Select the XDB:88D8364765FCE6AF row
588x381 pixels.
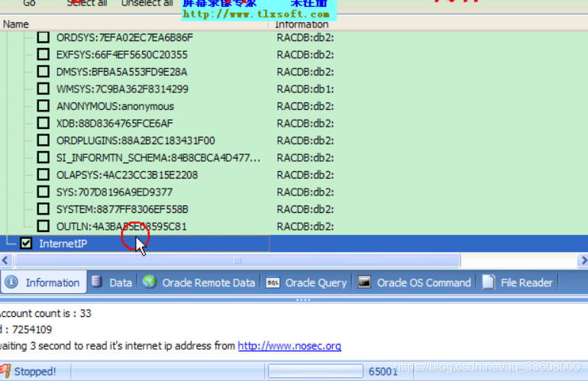pyautogui.click(x=115, y=124)
